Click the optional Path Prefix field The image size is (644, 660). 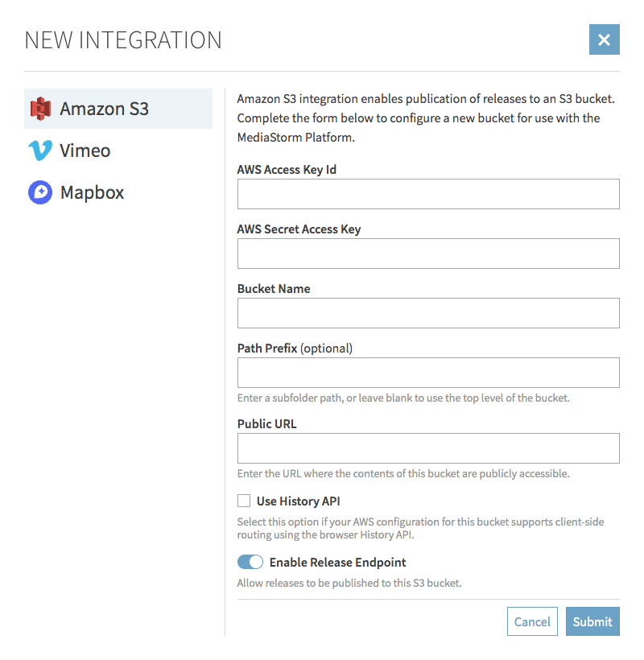pyautogui.click(x=428, y=373)
